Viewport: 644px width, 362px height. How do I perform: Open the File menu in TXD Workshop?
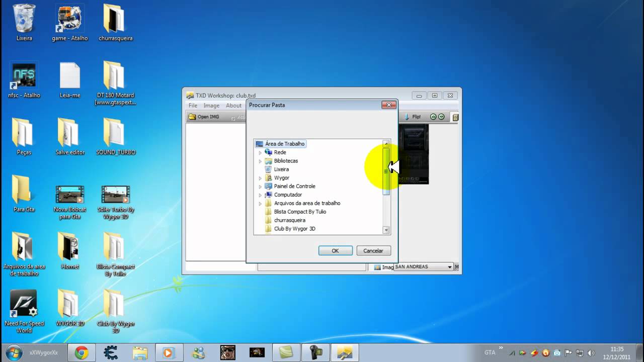(x=193, y=106)
